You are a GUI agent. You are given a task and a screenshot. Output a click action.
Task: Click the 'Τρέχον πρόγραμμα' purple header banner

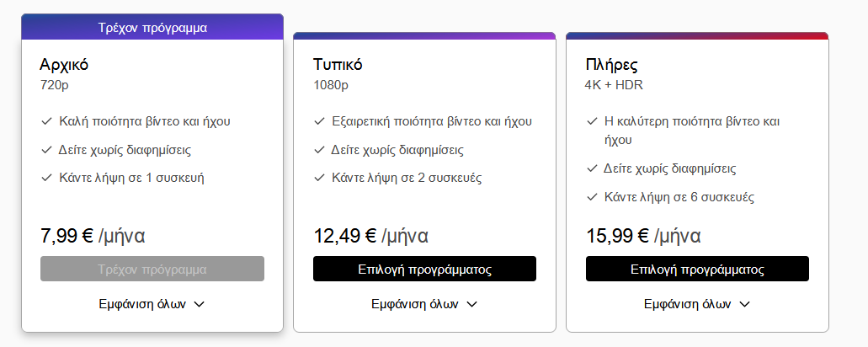click(152, 27)
